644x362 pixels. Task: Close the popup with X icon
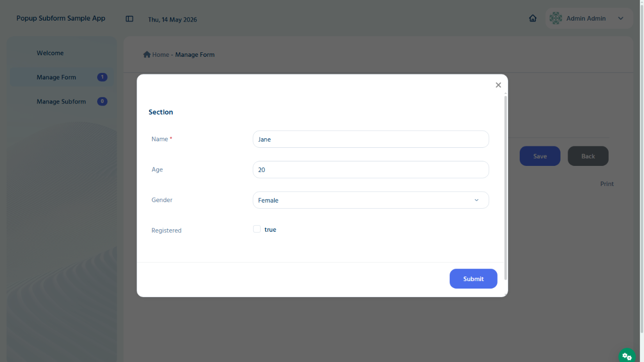coord(498,85)
